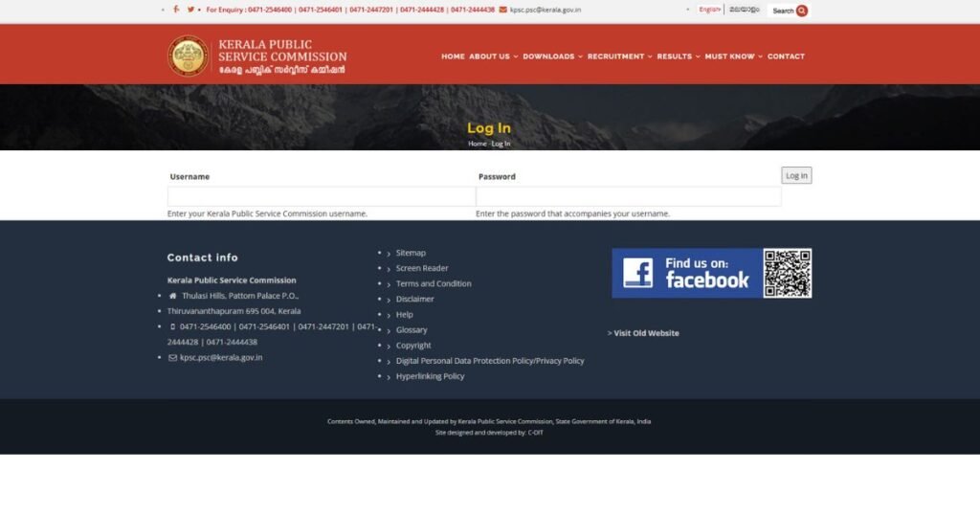Expand the Downloads menu in navigation
Image resolution: width=980 pixels, height=515 pixels.
552,56
